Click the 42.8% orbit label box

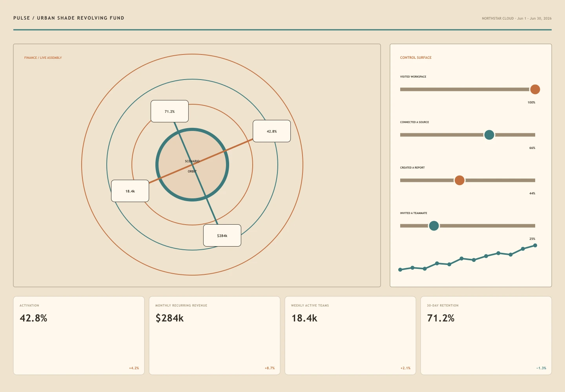pyautogui.click(x=272, y=131)
